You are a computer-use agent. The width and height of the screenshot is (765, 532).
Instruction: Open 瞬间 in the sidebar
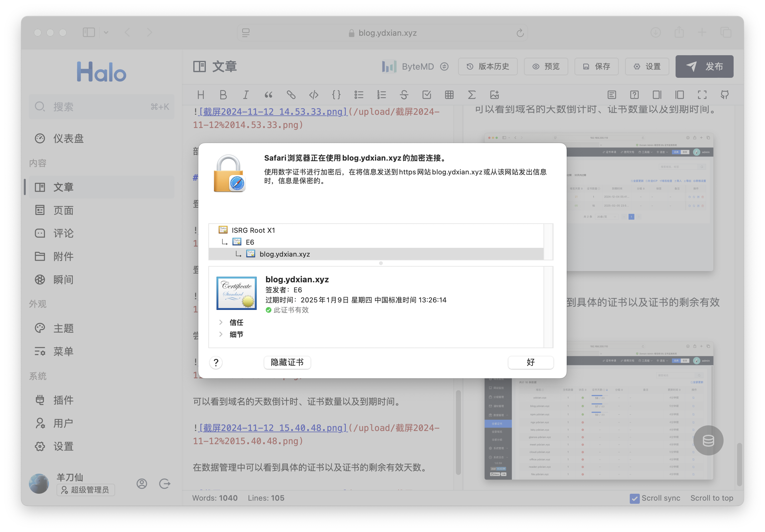(101, 280)
